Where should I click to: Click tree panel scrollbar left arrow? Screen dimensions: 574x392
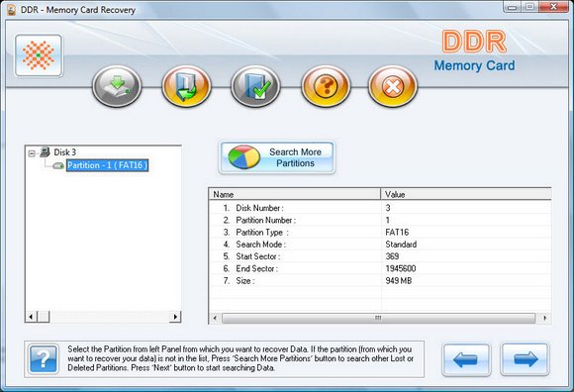(x=31, y=317)
